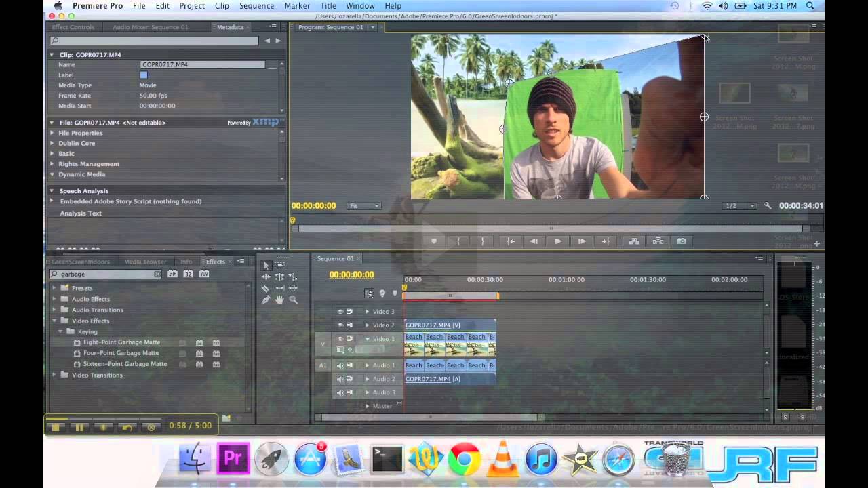The width and height of the screenshot is (868, 488).
Task: Clear the garbage search field
Action: (x=157, y=274)
